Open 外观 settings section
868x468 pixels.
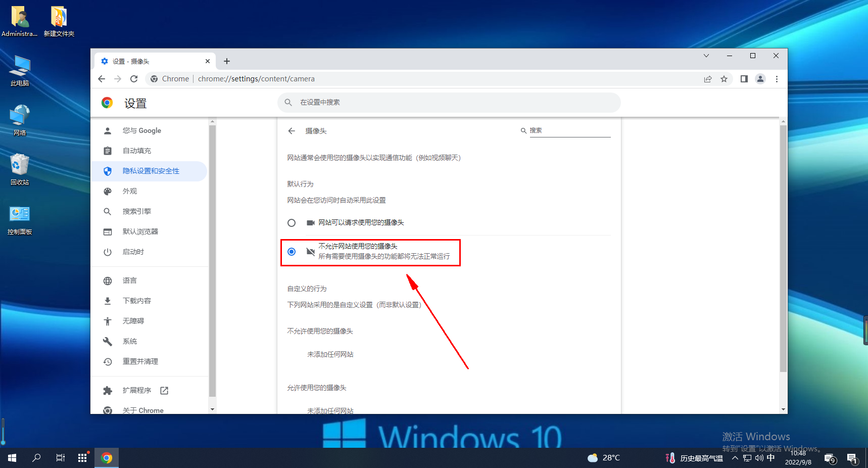pyautogui.click(x=130, y=192)
